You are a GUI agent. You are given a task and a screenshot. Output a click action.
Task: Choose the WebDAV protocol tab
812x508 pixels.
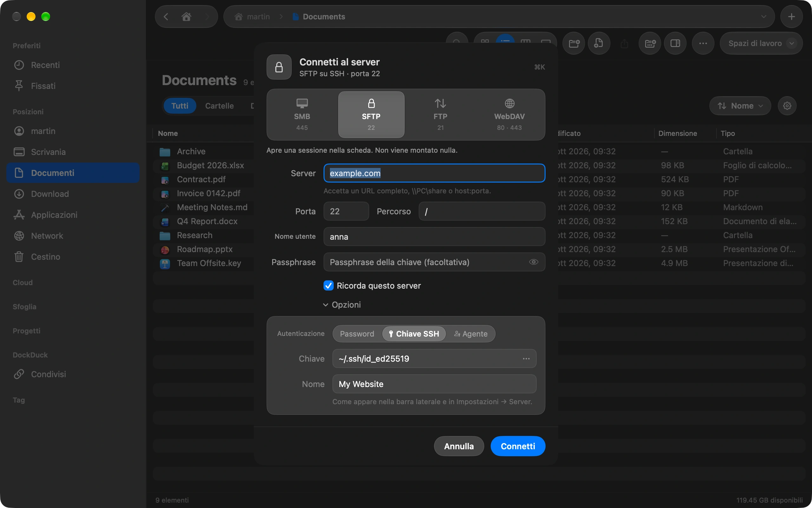pos(509,115)
